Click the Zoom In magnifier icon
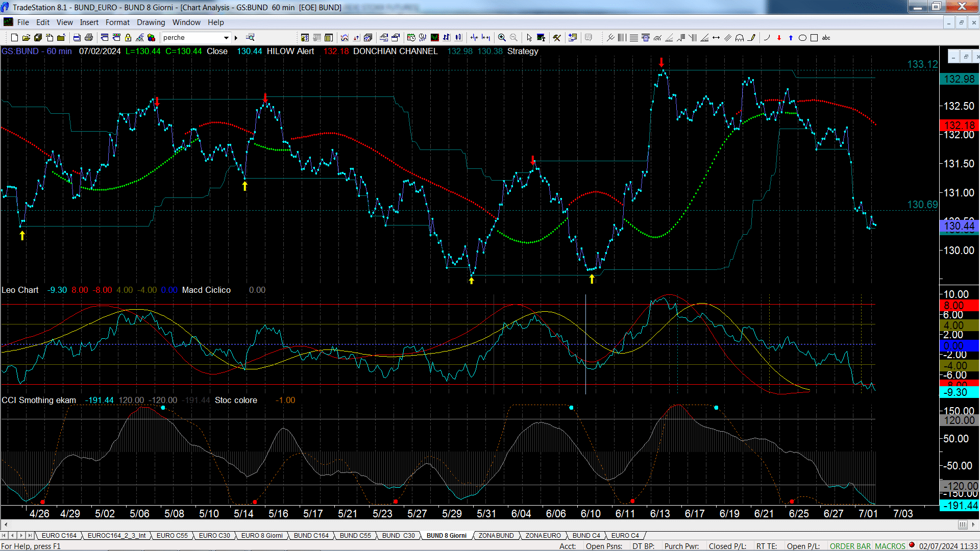Viewport: 980px width, 551px height. point(502,38)
